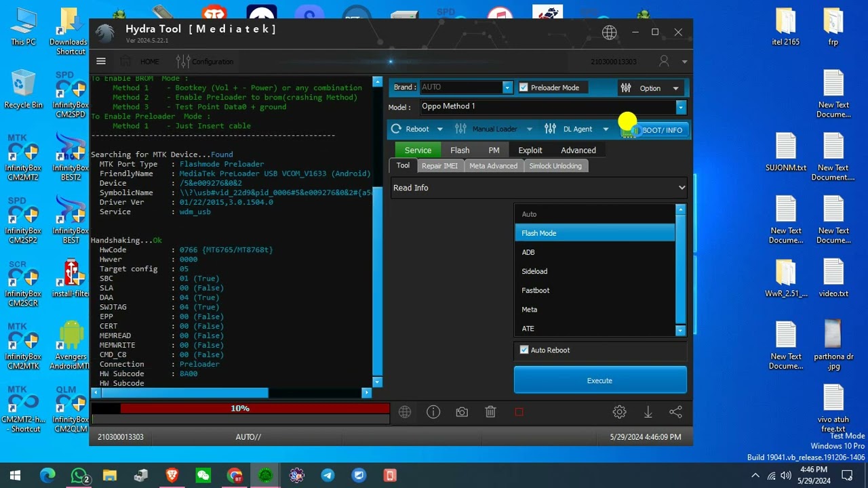The width and height of the screenshot is (868, 488).
Task: Click the trash clear-log icon
Action: 490,412
